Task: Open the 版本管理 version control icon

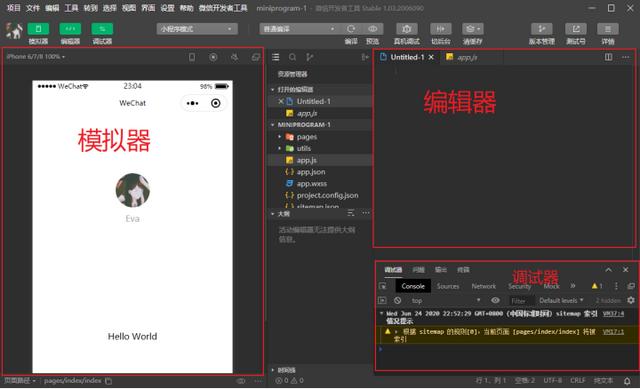Action: click(542, 29)
